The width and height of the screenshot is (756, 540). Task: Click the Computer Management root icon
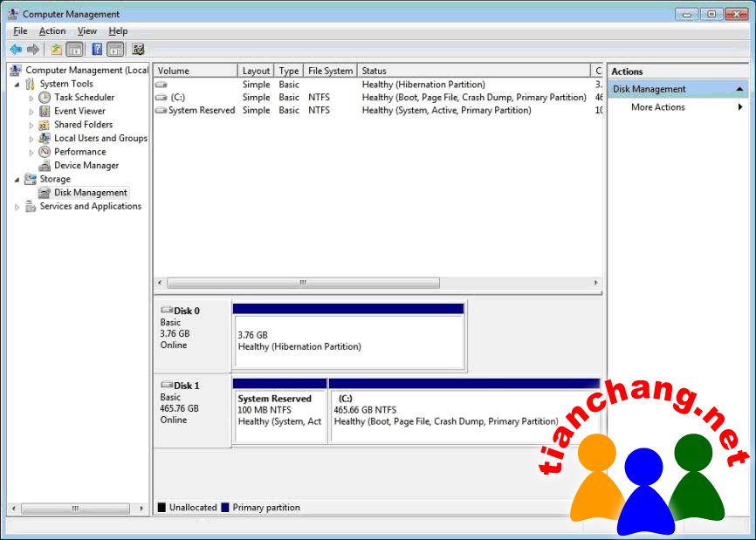click(x=16, y=71)
